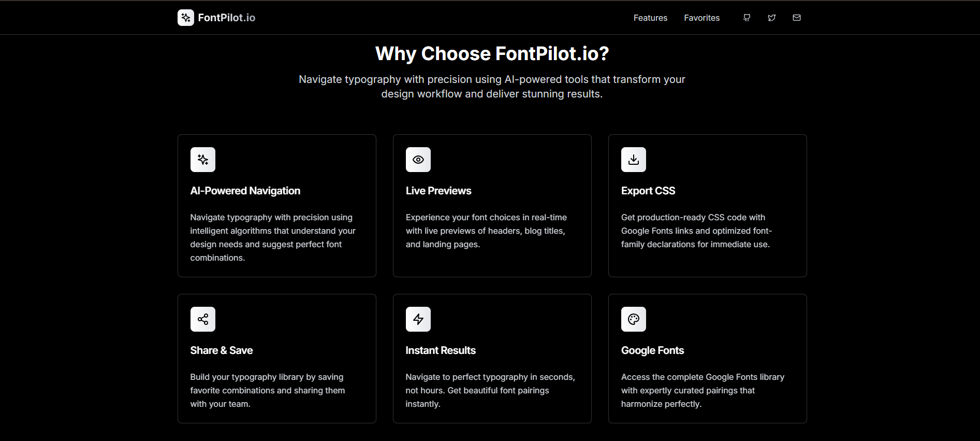Click the Why Choose FontPilot.io heading
980x441 pixels.
[491, 53]
